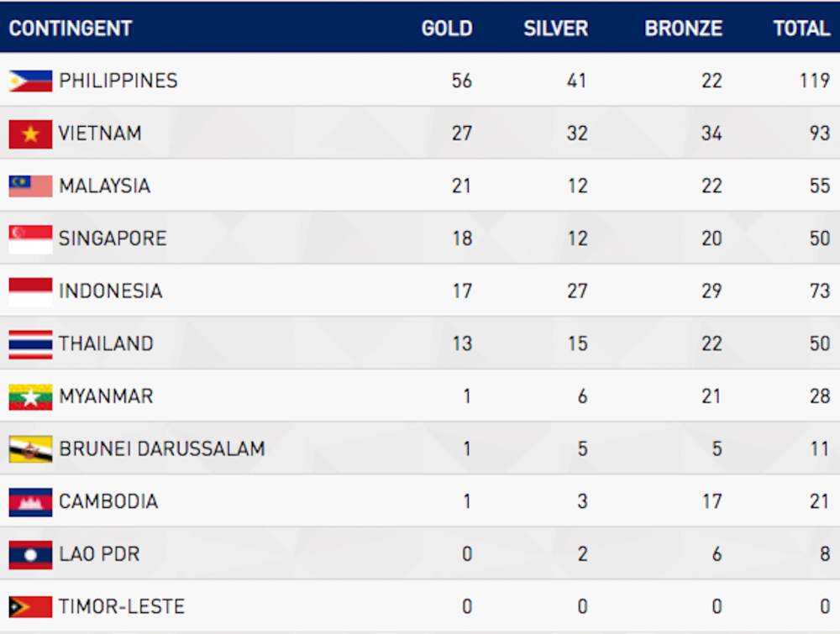Click the Singapore flag icon
This screenshot has width=840, height=634.
30,238
